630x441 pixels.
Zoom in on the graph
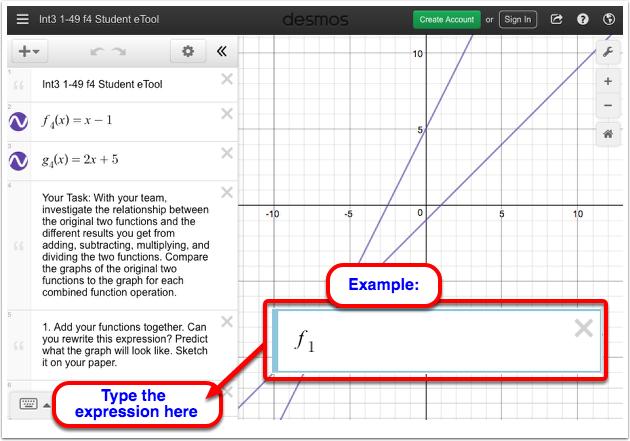tap(608, 81)
